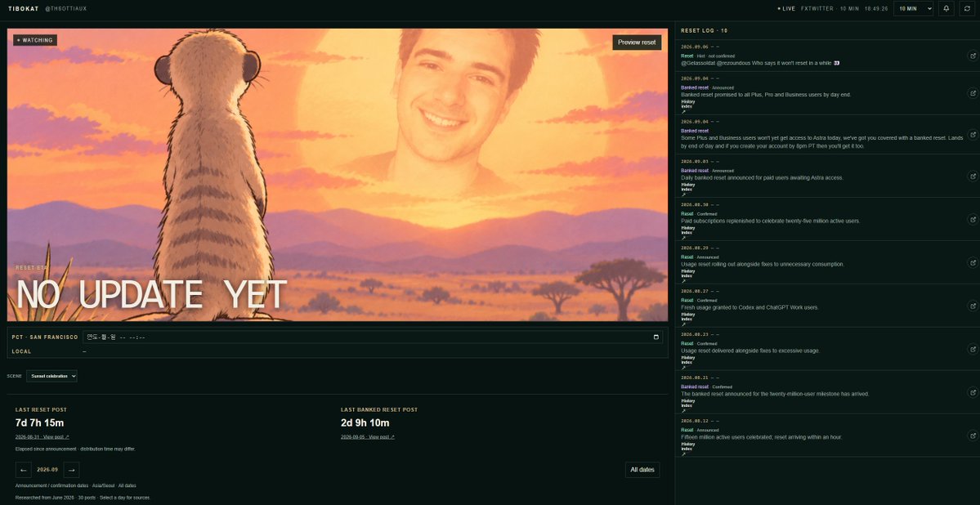Click the 'Elapsed since announcement' note
The height and width of the screenshot is (505, 980).
click(76, 449)
